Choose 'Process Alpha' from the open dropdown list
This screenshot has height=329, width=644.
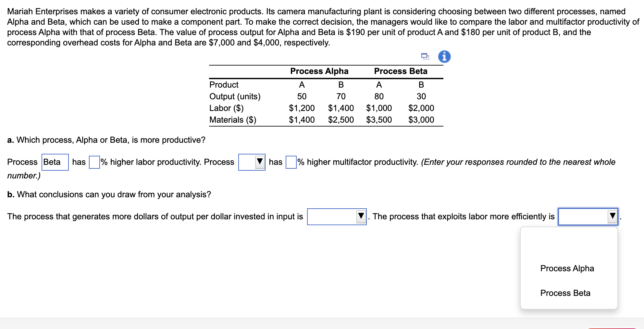coord(567,268)
